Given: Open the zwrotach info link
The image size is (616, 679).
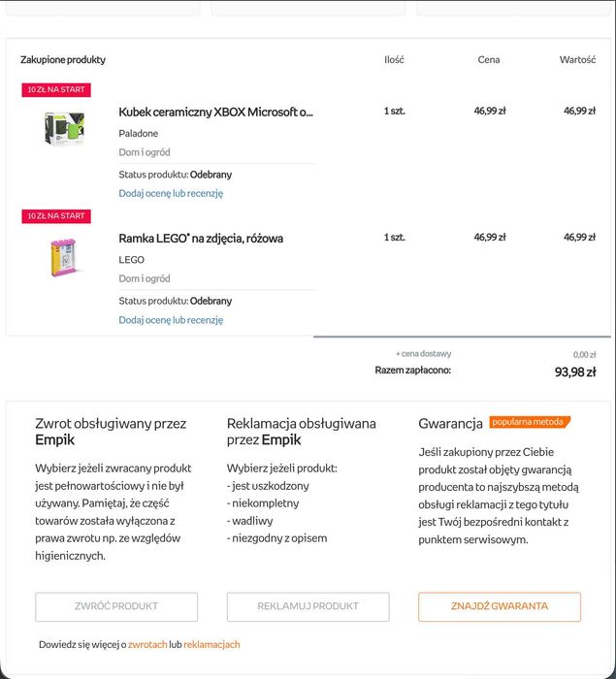Looking at the screenshot, I should tap(147, 644).
